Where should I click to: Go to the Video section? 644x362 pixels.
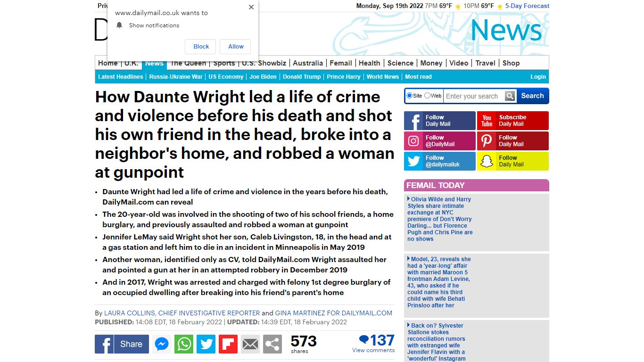[x=459, y=63]
